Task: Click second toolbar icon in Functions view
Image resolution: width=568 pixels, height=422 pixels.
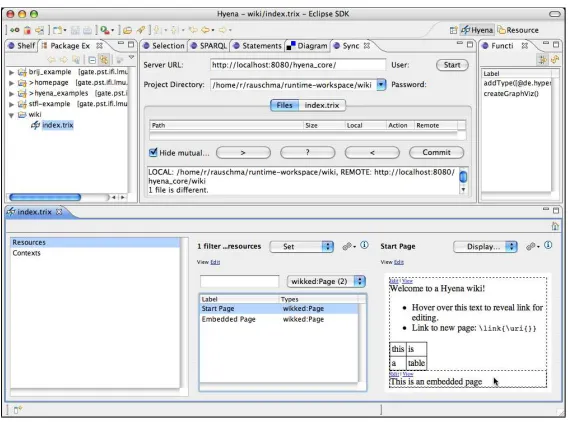Action: (555, 60)
